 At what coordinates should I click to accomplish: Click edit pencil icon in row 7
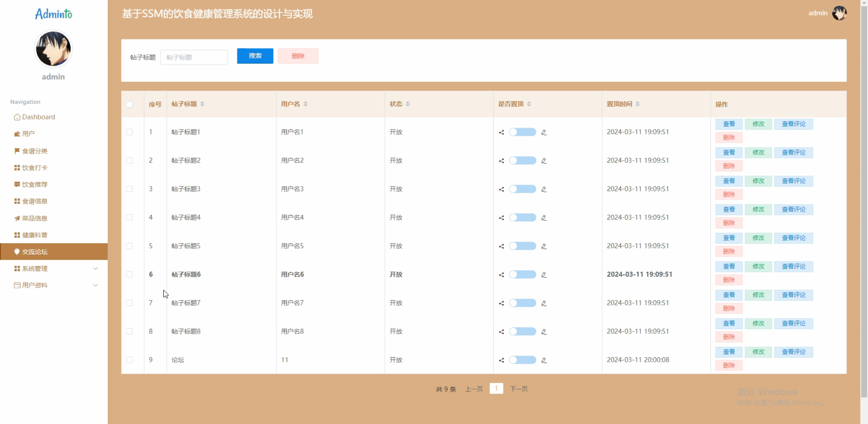click(x=544, y=303)
